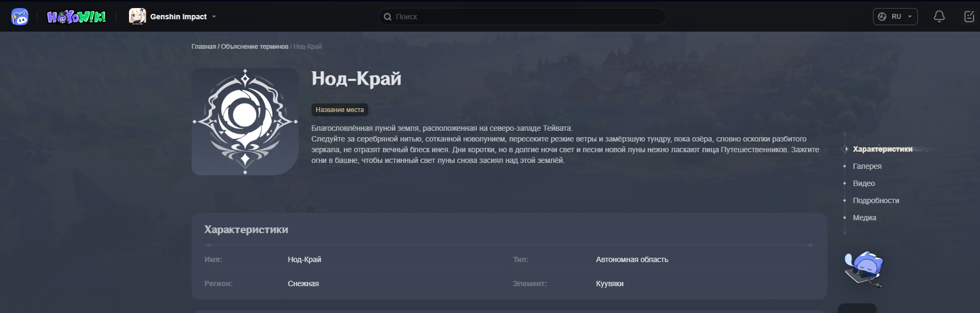Click the Снежная region value

(303, 284)
